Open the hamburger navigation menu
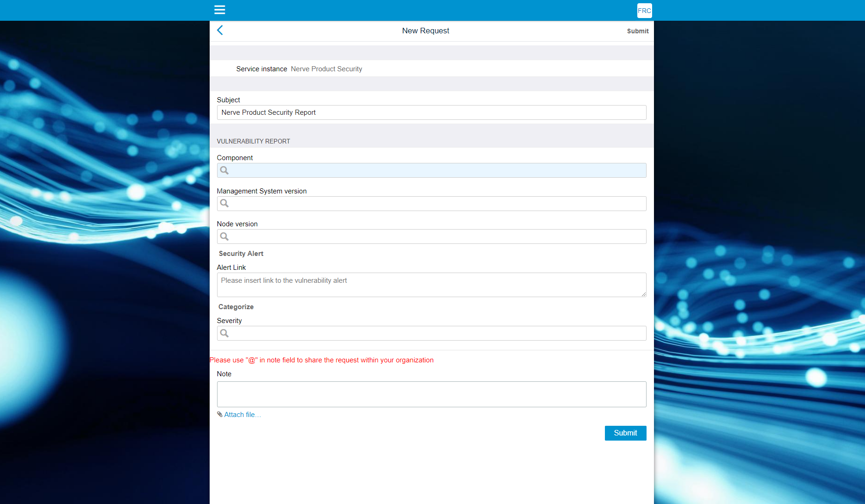 tap(219, 10)
